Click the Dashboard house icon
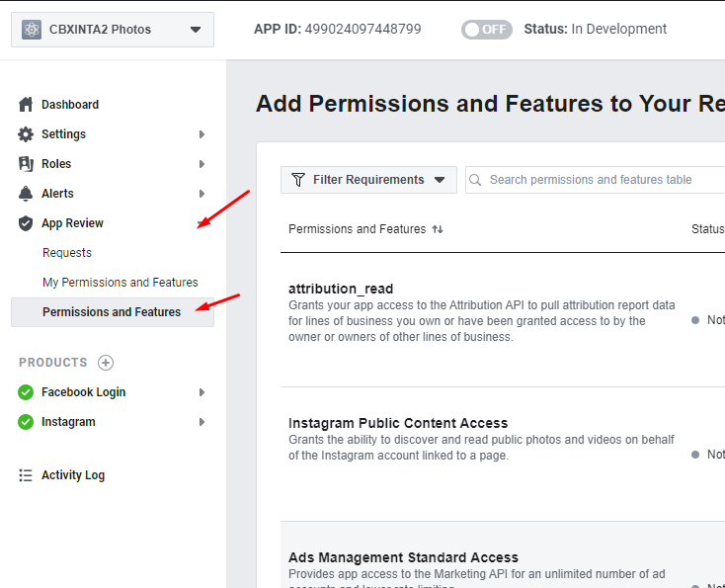This screenshot has height=588, width=725. pyautogui.click(x=26, y=105)
